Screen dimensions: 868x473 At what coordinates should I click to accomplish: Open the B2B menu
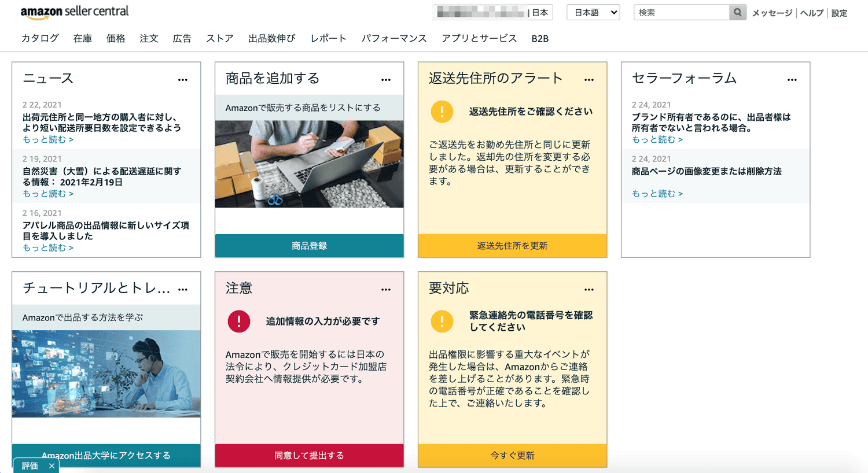540,38
